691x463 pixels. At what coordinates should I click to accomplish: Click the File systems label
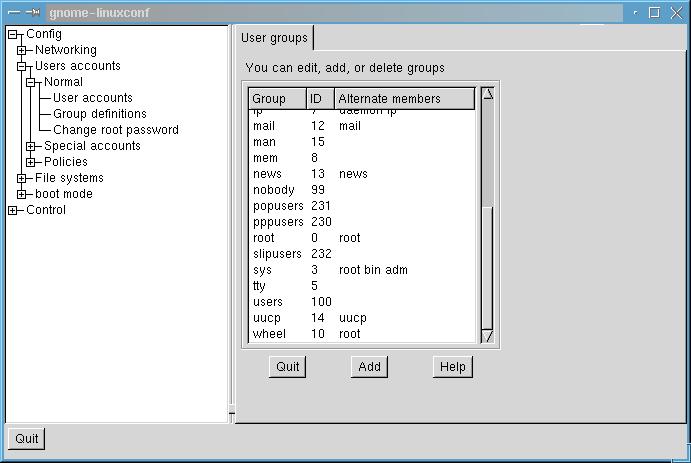coord(69,178)
